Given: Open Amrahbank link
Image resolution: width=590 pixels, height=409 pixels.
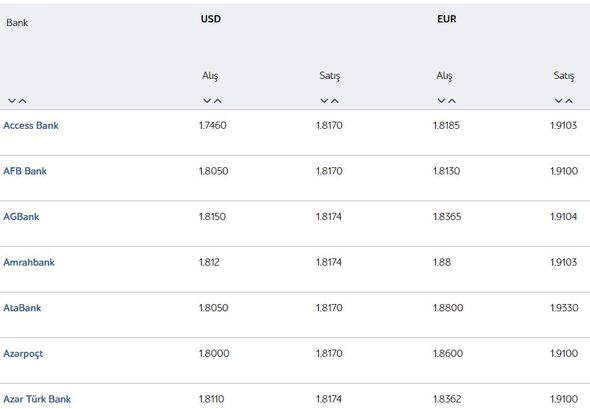Looking at the screenshot, I should [x=29, y=262].
